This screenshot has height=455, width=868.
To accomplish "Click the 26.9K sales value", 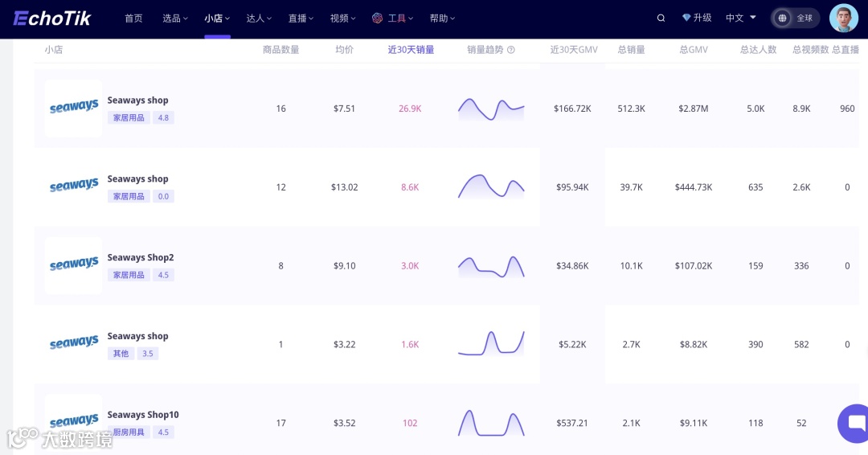I will point(410,109).
